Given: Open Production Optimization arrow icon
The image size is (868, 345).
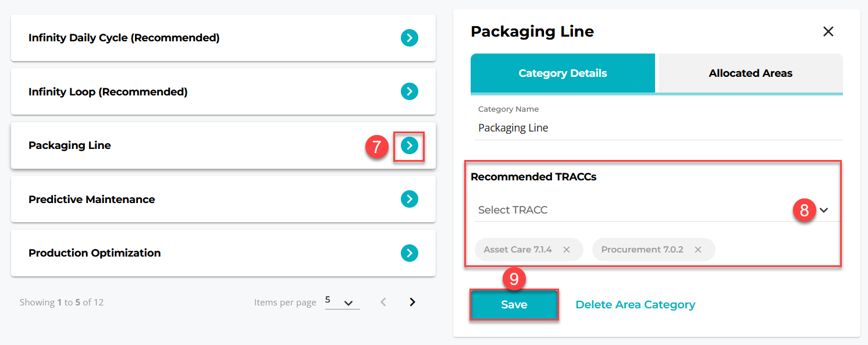Looking at the screenshot, I should click(x=410, y=253).
